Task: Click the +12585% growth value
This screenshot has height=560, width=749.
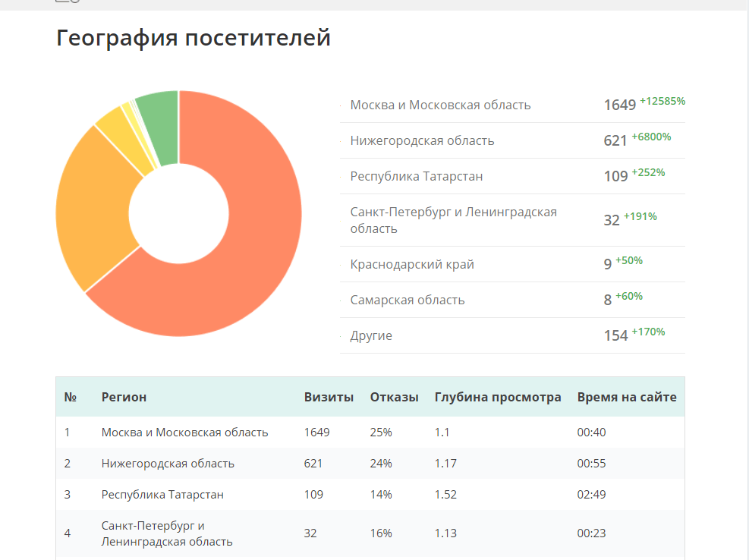Action: point(662,101)
